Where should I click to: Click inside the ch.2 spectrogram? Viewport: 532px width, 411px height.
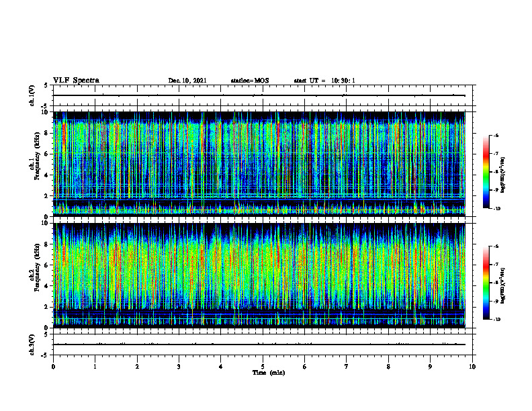coord(259,275)
